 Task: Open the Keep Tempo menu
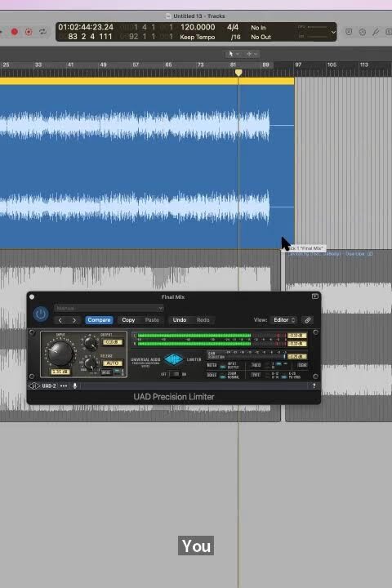coord(198,37)
